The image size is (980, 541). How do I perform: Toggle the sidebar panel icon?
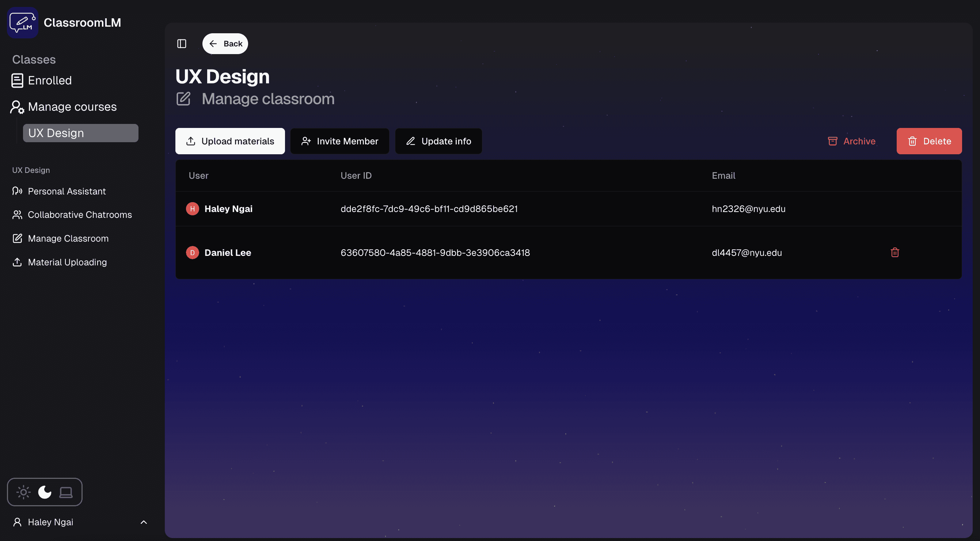tap(182, 44)
